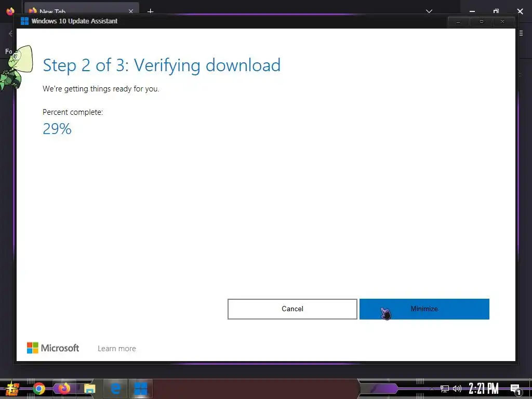Open the Action Center notifications icon
The image size is (532, 399).
point(515,389)
